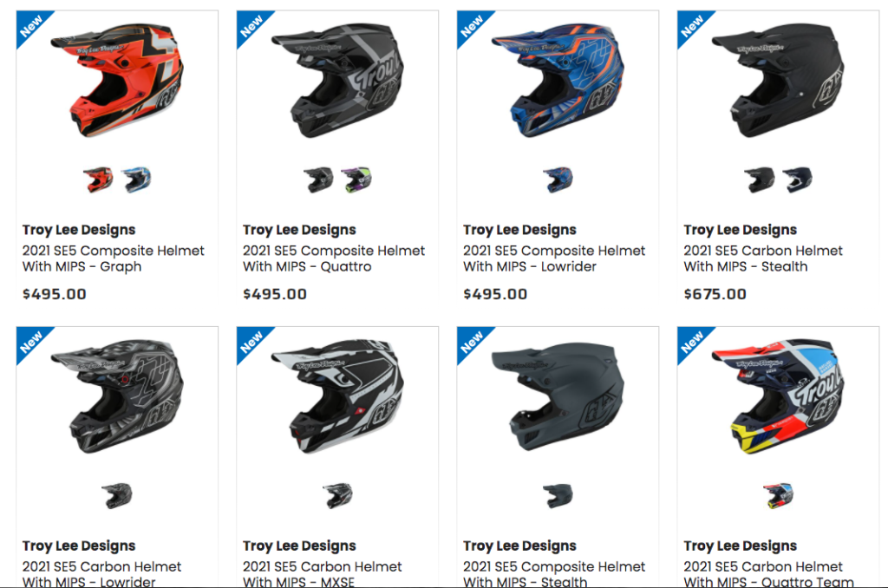Select the orange Graph helmet color swatch
Viewport: 888px width, 588px height.
pyautogui.click(x=98, y=180)
